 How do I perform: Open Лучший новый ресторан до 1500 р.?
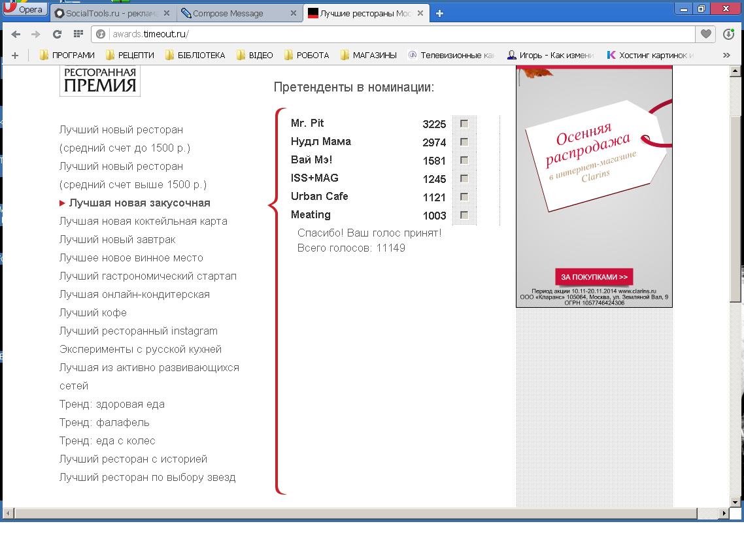coord(125,139)
